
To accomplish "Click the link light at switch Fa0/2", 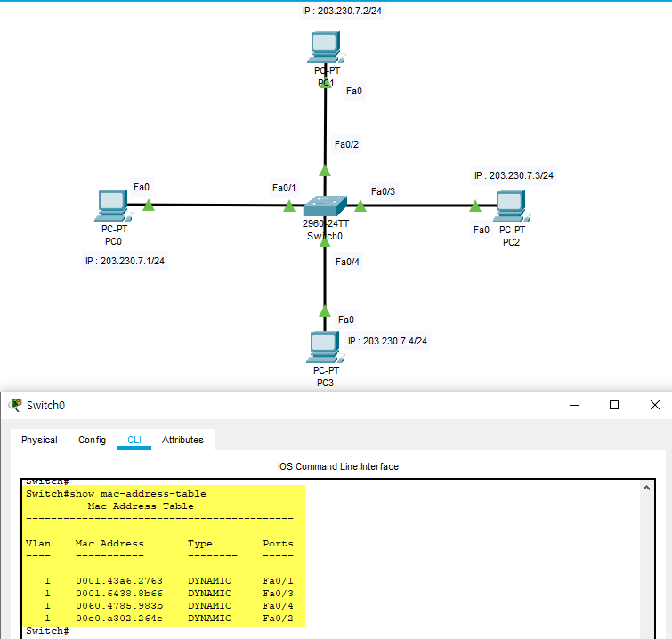I will 325,171.
